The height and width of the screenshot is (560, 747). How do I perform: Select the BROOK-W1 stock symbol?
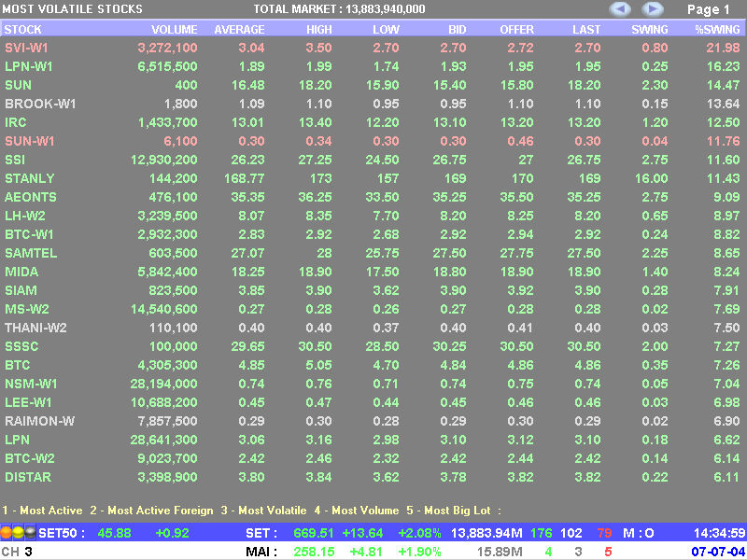[40, 104]
